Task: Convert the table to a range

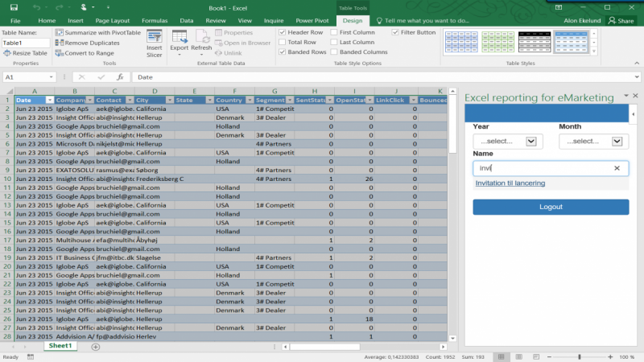Action: [85, 53]
